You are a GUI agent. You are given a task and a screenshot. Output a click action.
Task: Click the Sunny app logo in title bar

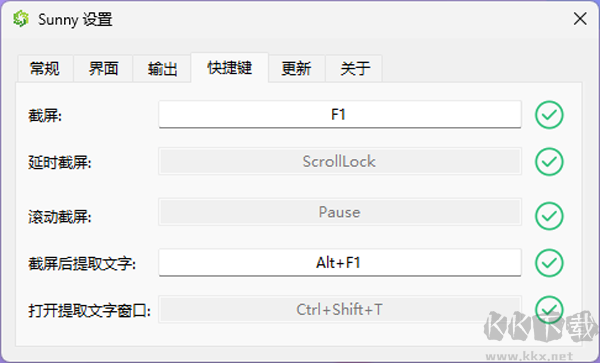pyautogui.click(x=21, y=19)
